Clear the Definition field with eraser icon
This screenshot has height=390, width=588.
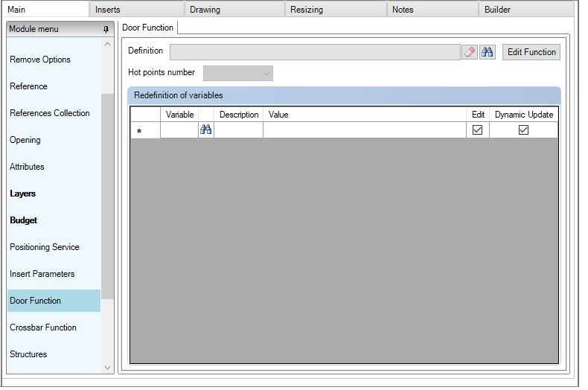[x=469, y=52]
